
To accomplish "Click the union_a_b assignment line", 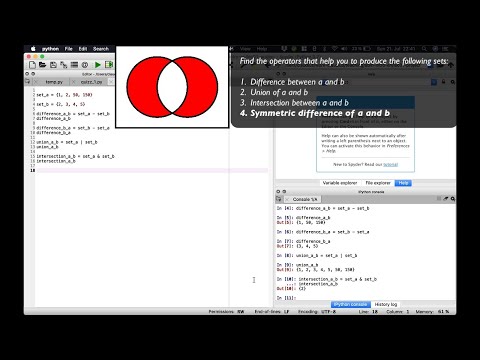I will coord(67,142).
